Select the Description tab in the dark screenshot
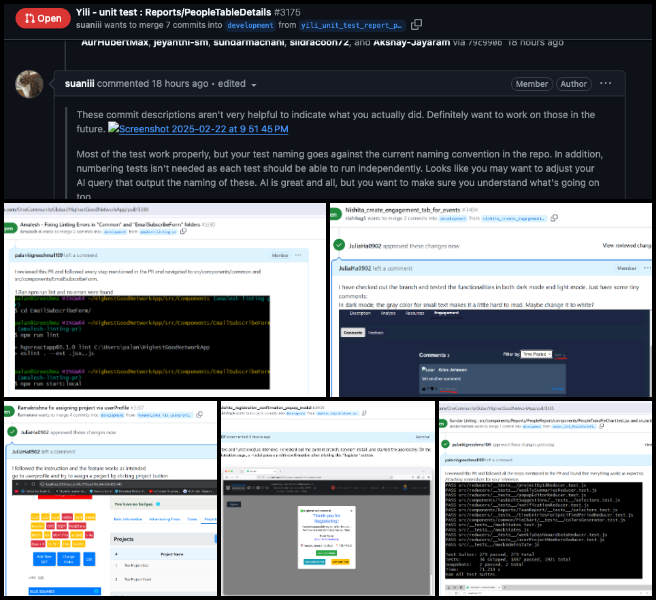 coord(360,313)
